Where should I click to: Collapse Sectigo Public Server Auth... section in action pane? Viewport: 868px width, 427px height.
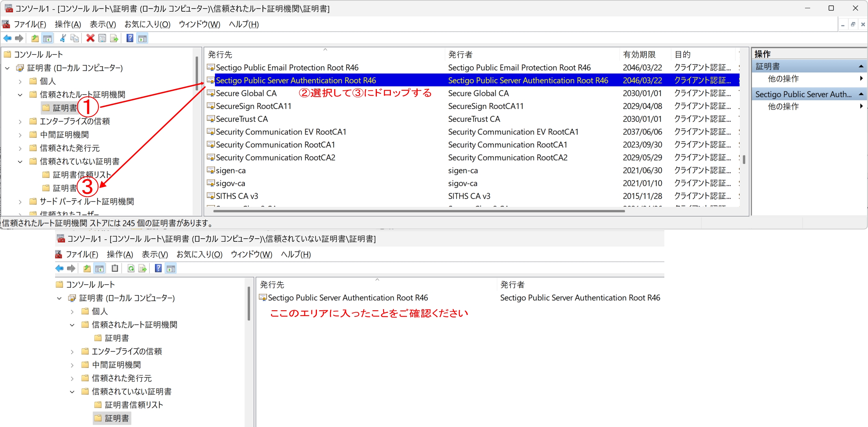pyautogui.click(x=861, y=94)
